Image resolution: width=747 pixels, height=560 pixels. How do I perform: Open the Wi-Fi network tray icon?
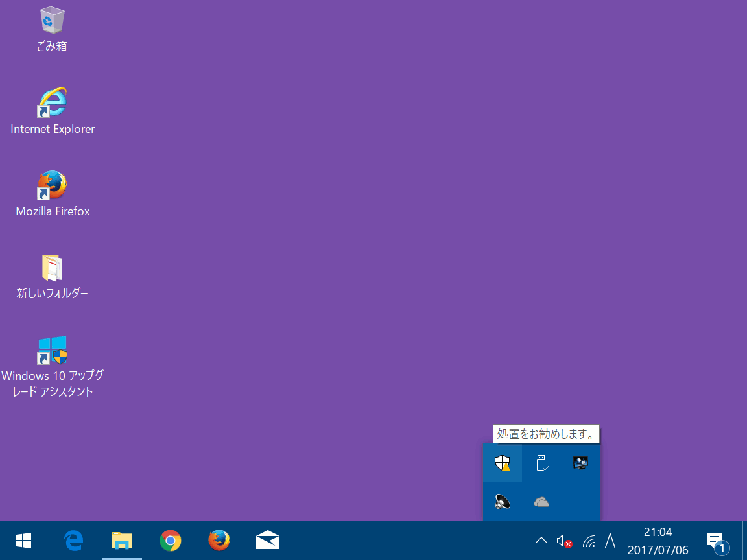[x=589, y=541]
